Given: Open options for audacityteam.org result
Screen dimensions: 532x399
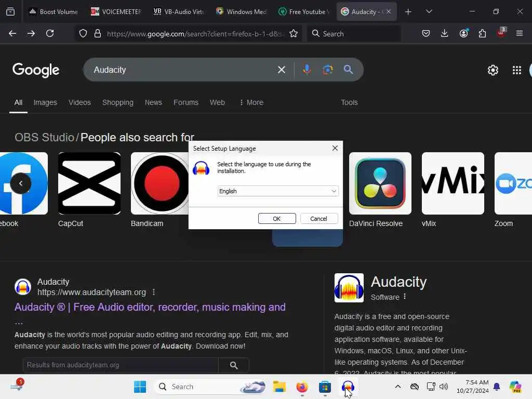Looking at the screenshot, I should (x=154, y=292).
